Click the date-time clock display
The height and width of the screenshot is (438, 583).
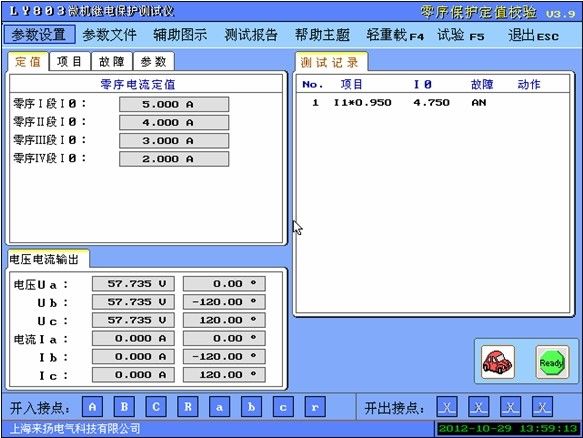(508, 429)
